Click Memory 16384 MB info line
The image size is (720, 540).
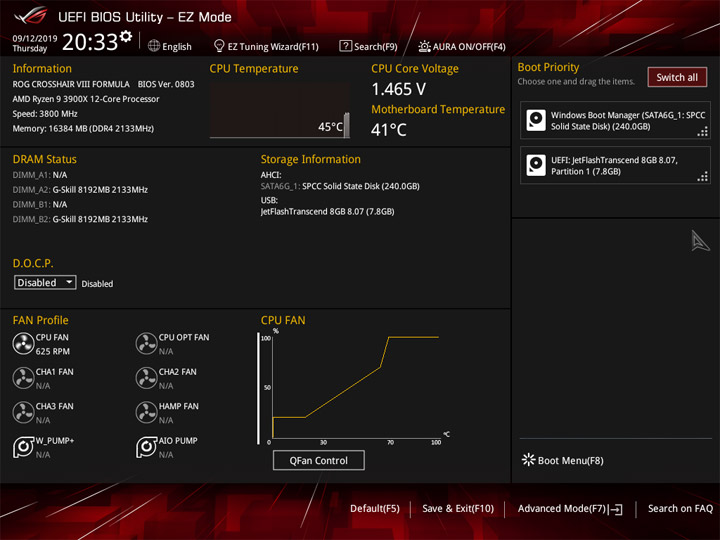(x=83, y=129)
